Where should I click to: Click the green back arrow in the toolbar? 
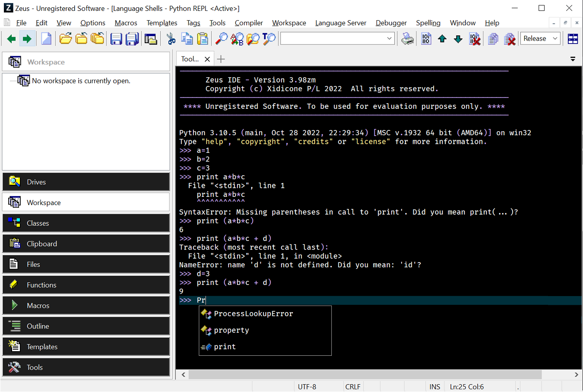pyautogui.click(x=11, y=39)
